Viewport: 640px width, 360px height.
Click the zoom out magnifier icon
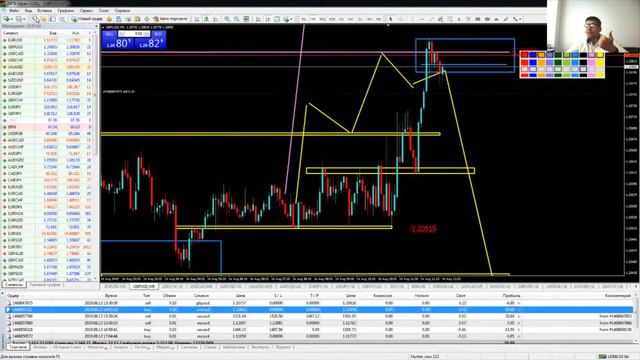pyautogui.click(x=236, y=19)
